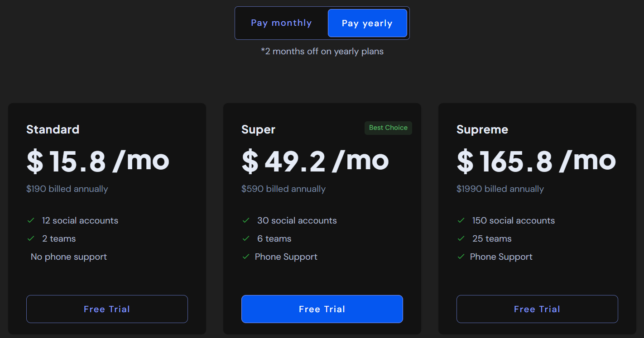Screen dimensions: 644x338
Task: Click the $49.2 /mo price
Action: coord(315,161)
